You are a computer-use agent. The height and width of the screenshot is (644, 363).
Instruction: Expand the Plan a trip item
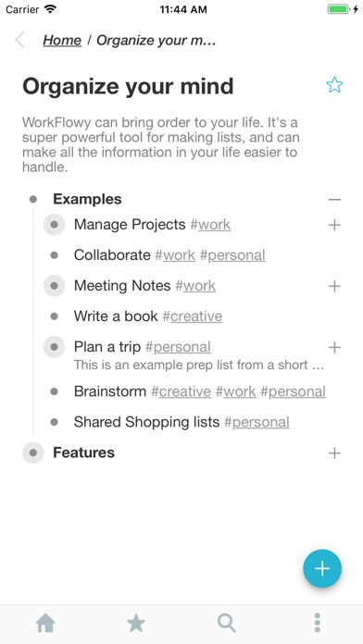click(x=334, y=348)
